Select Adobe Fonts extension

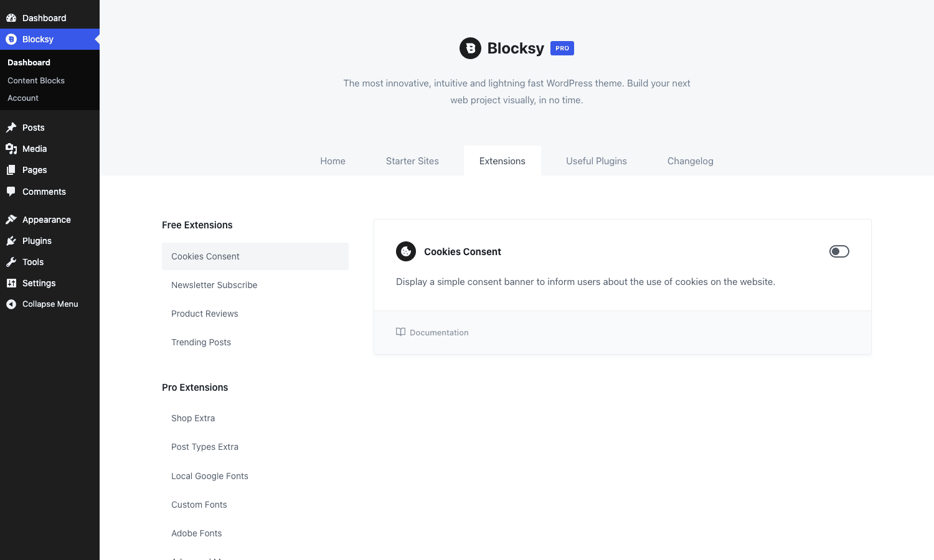coord(255,533)
